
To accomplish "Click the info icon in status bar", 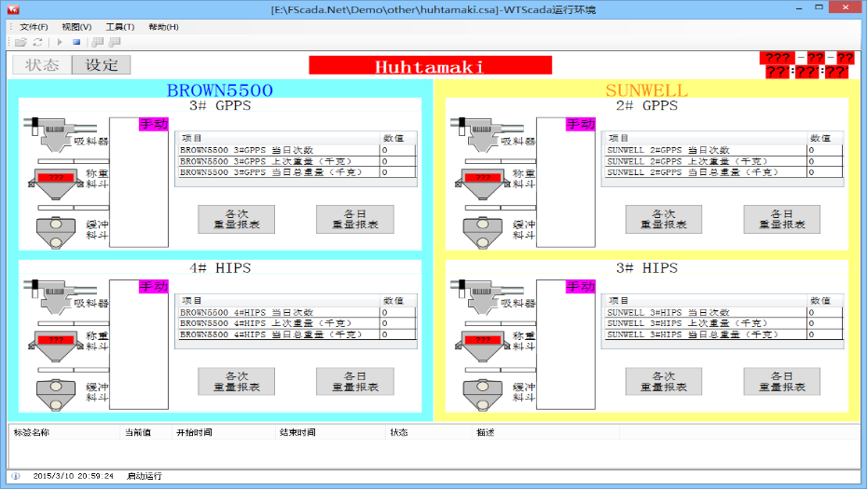I will pos(16,476).
